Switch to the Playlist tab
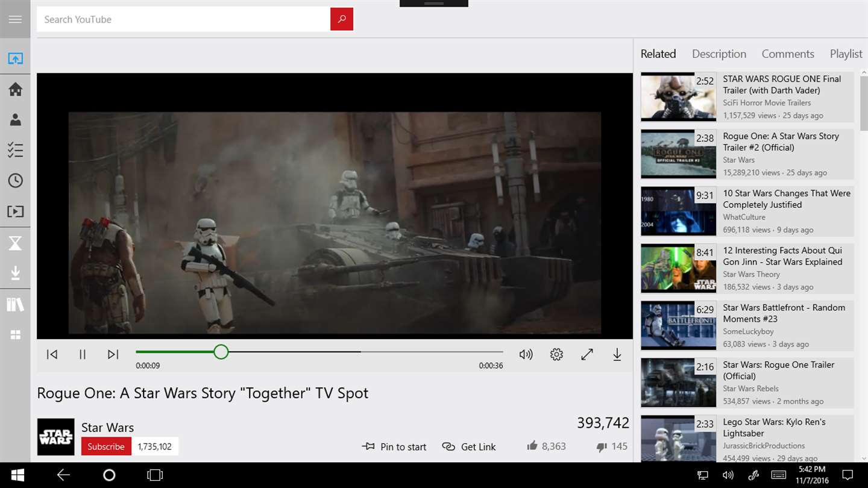868x488 pixels. click(x=846, y=54)
